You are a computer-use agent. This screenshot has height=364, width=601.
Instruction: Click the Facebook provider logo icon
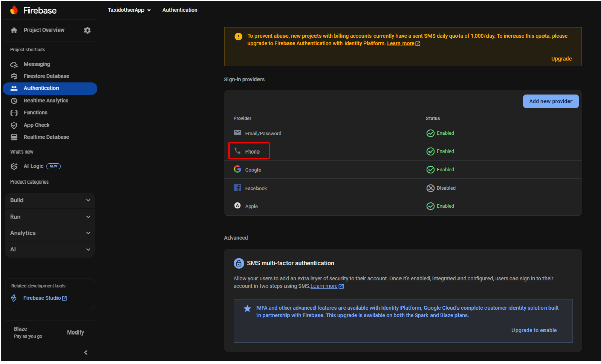pyautogui.click(x=237, y=188)
